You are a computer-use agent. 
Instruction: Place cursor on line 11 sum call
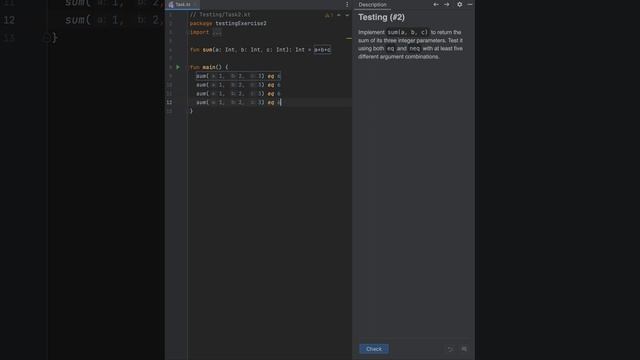point(238,94)
